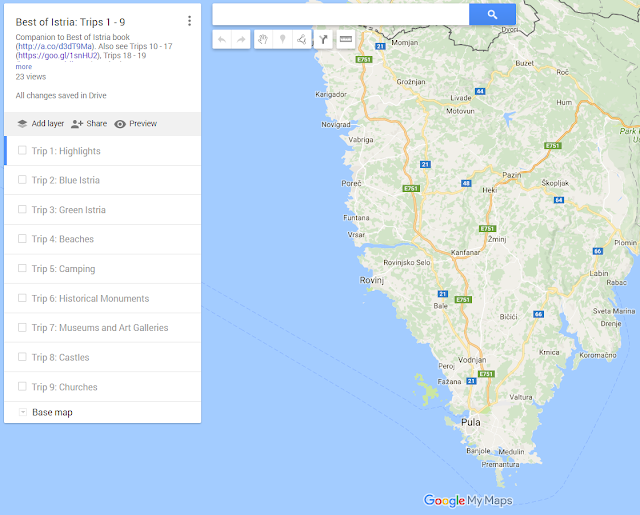Click the Poreč town label on map
The width and height of the screenshot is (640, 515).
coord(351,183)
